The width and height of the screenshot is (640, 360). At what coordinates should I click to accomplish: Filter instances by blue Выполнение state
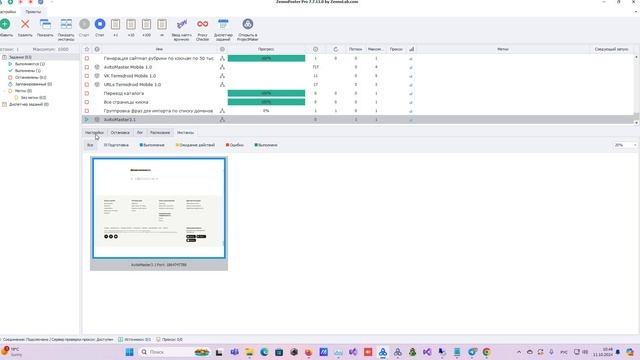click(152, 145)
